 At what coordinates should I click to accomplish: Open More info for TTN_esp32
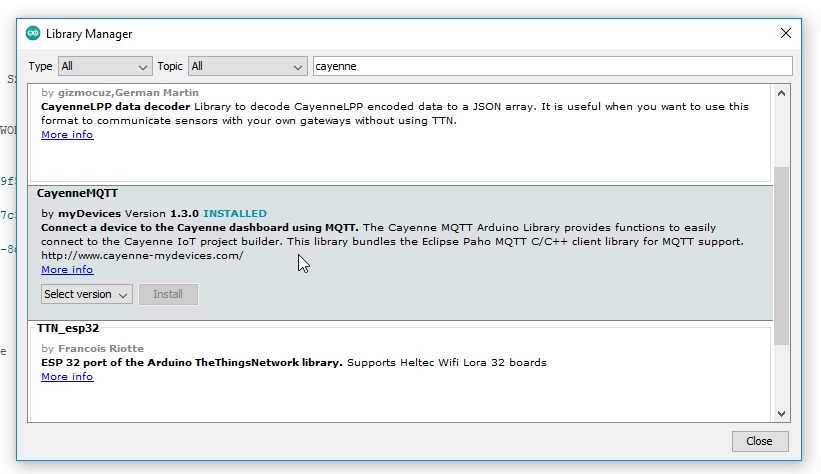67,377
